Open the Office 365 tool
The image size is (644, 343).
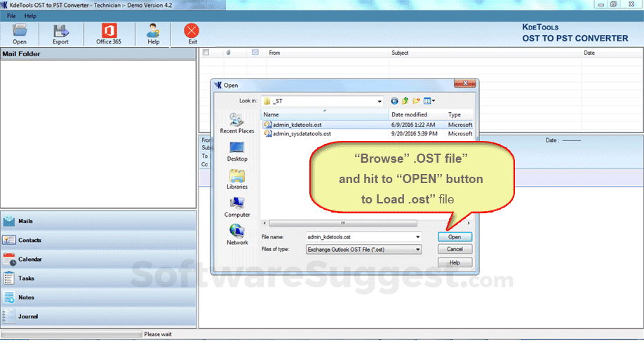tap(109, 34)
